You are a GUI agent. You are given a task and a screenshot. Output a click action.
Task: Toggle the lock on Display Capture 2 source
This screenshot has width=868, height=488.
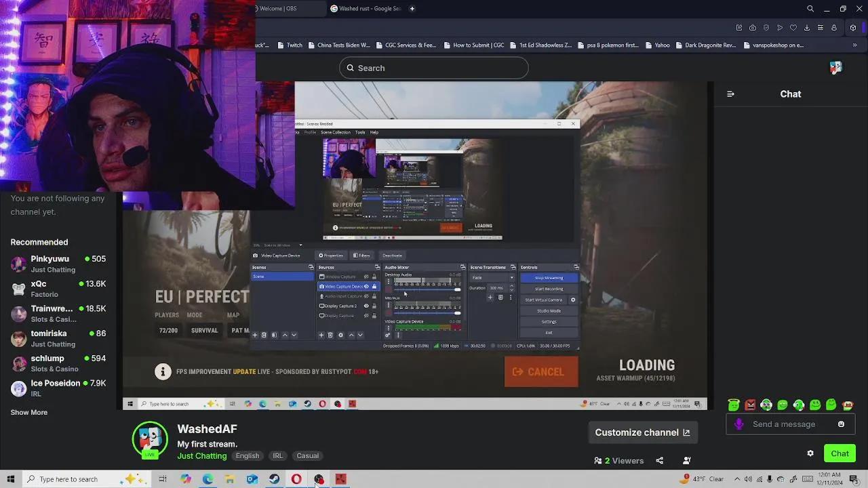tap(374, 306)
